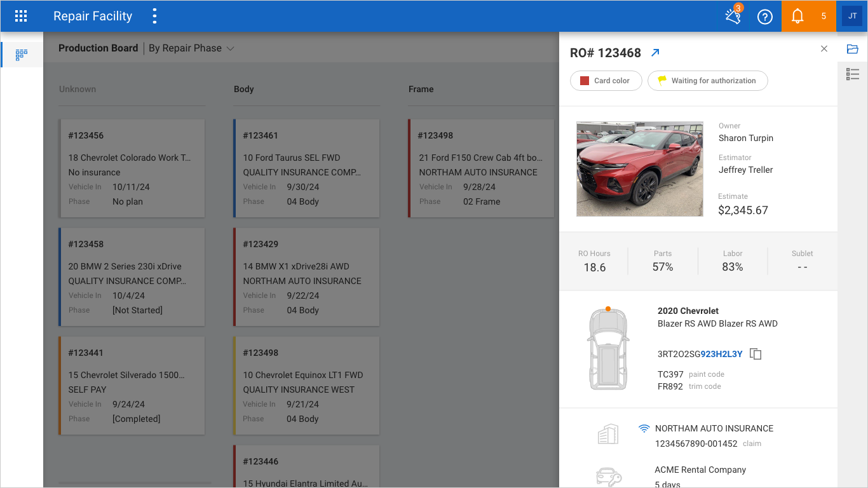Open the apps grid launcher

[21, 16]
